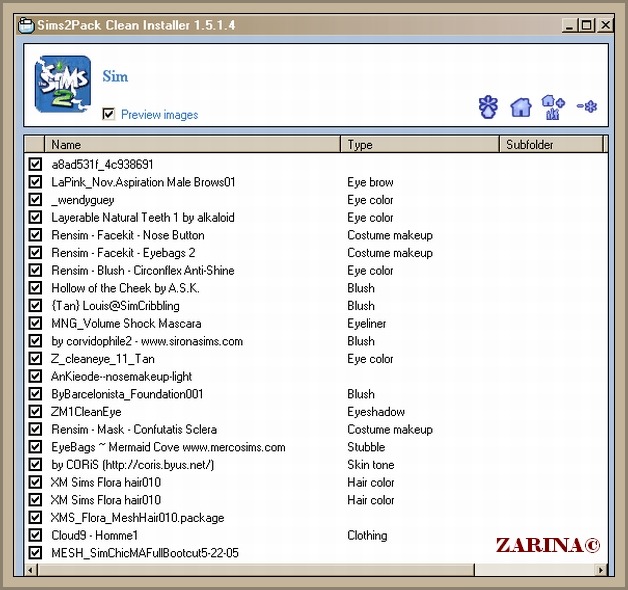
Task: Uncheck MNG_Volume Shock Mascara
Action: (x=35, y=323)
